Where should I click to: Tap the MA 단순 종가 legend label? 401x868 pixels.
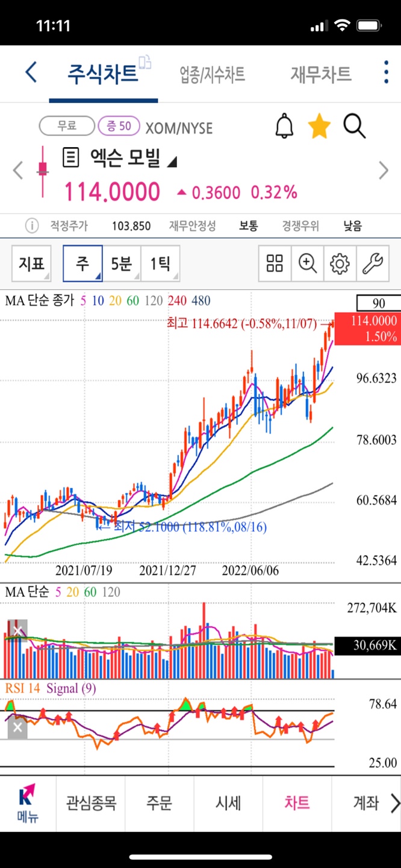39,300
